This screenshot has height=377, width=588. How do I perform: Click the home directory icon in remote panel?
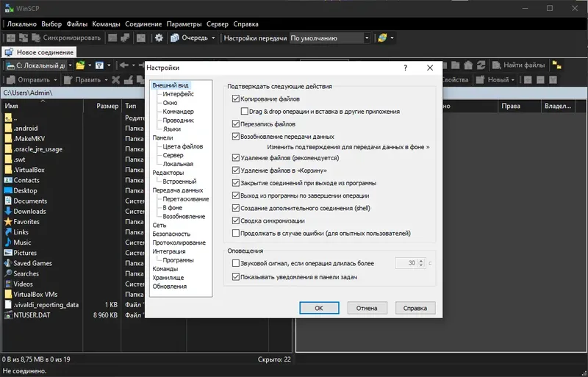(x=468, y=65)
